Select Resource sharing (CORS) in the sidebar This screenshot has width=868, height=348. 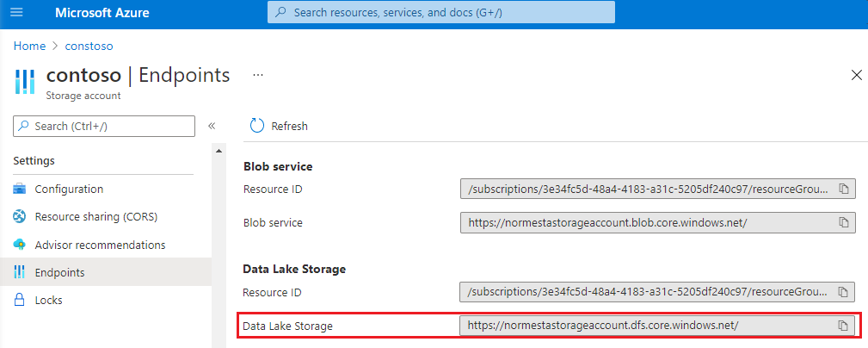point(95,216)
